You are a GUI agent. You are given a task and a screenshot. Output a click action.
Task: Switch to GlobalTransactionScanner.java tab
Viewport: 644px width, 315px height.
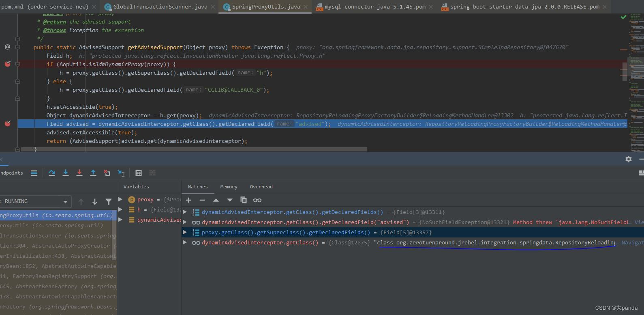(160, 6)
